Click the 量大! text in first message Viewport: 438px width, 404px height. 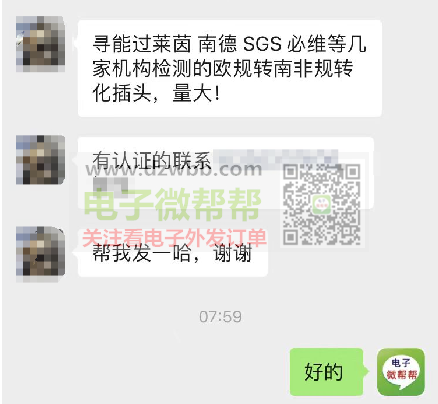pyautogui.click(x=196, y=93)
